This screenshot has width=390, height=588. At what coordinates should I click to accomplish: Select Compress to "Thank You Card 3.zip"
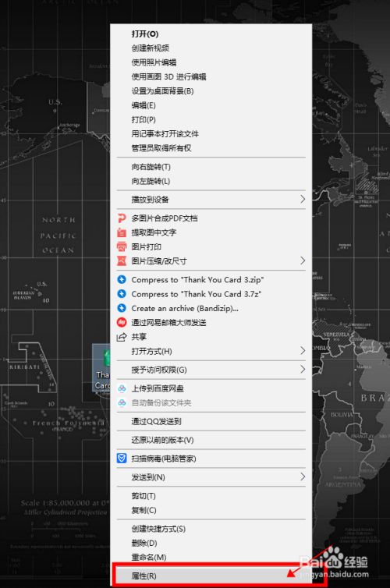(x=211, y=280)
